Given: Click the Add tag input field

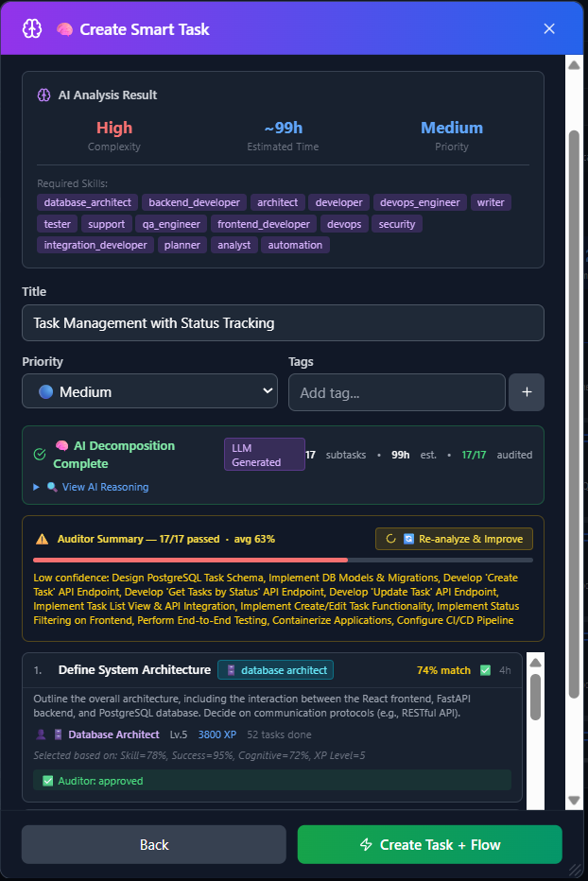Looking at the screenshot, I should click(x=396, y=392).
